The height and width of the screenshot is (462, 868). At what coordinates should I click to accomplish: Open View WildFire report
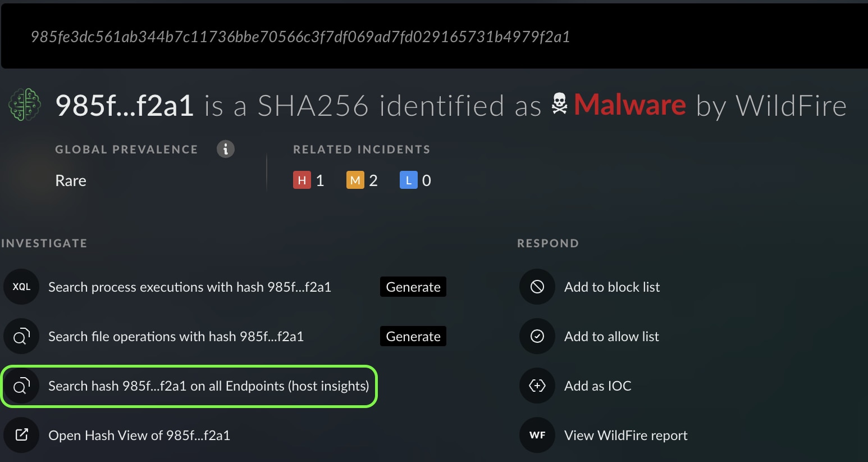pos(625,436)
